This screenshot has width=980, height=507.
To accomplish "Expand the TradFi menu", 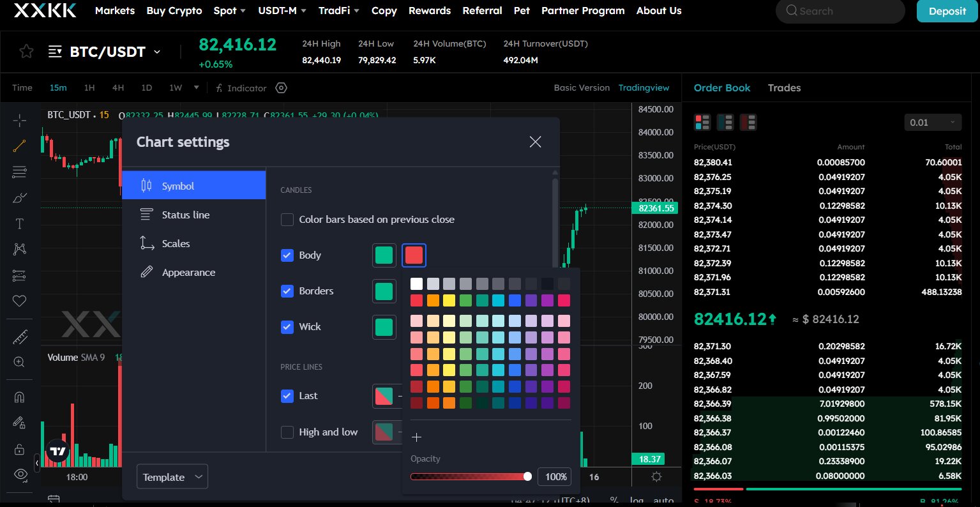I will [x=338, y=11].
